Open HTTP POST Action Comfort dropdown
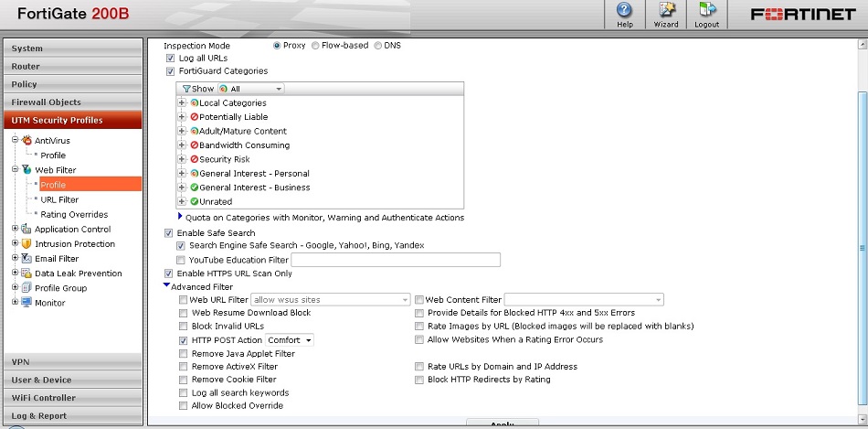868x429 pixels. [x=290, y=340]
